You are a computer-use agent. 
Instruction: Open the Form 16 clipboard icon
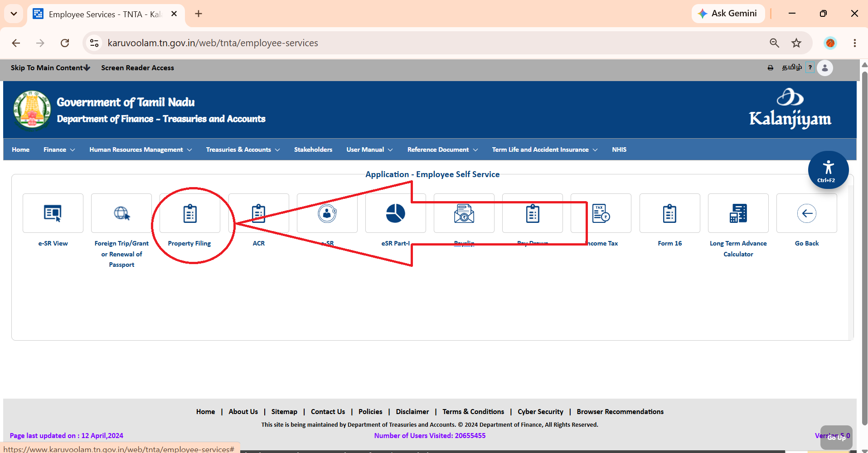(669, 213)
